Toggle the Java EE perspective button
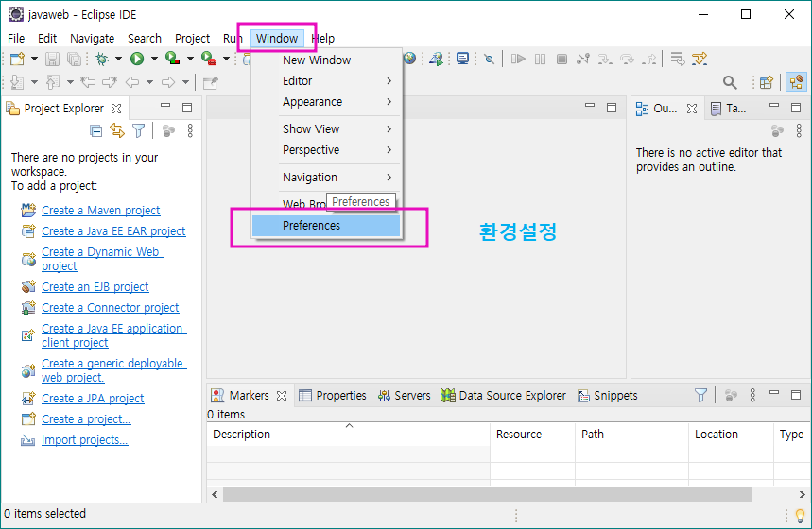 [x=796, y=82]
